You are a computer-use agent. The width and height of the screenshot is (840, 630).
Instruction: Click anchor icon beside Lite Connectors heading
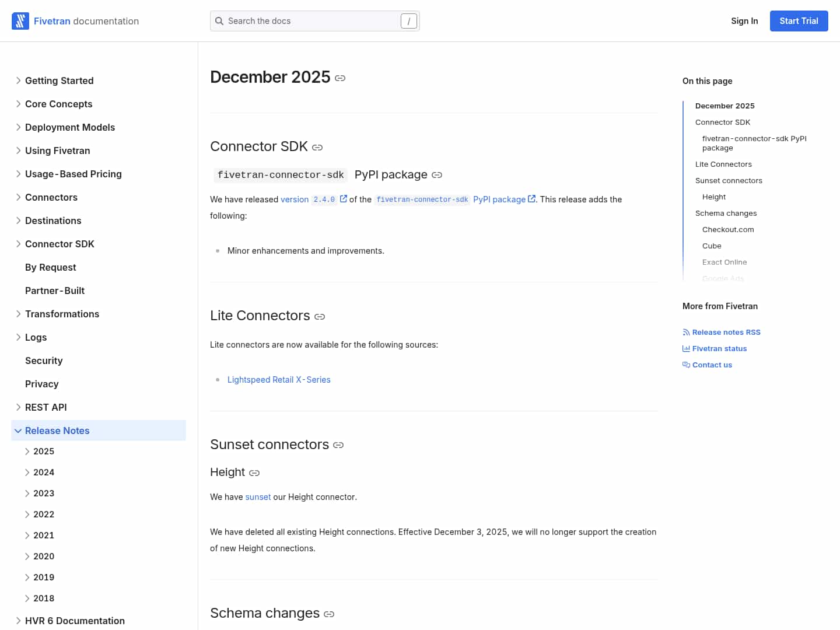(320, 317)
